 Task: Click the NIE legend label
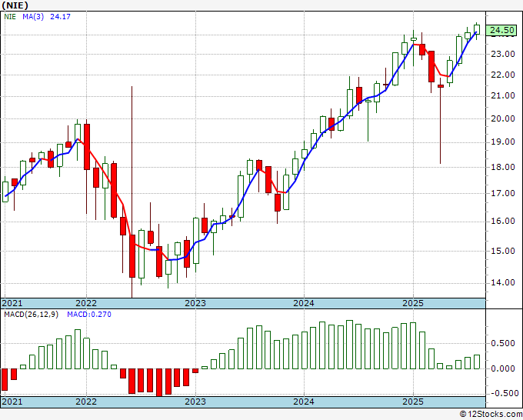(10, 17)
